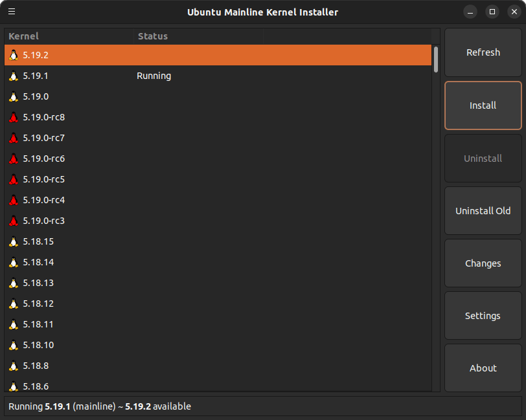Image resolution: width=526 pixels, height=420 pixels.
Task: Click the red Tux icon for 5.19.0-rc3
Action: pyautogui.click(x=14, y=221)
